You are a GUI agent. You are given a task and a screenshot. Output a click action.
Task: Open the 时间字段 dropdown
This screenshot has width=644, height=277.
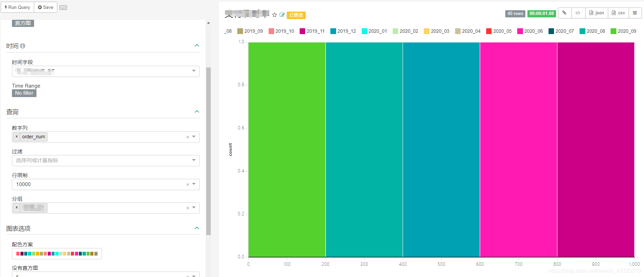coord(106,71)
